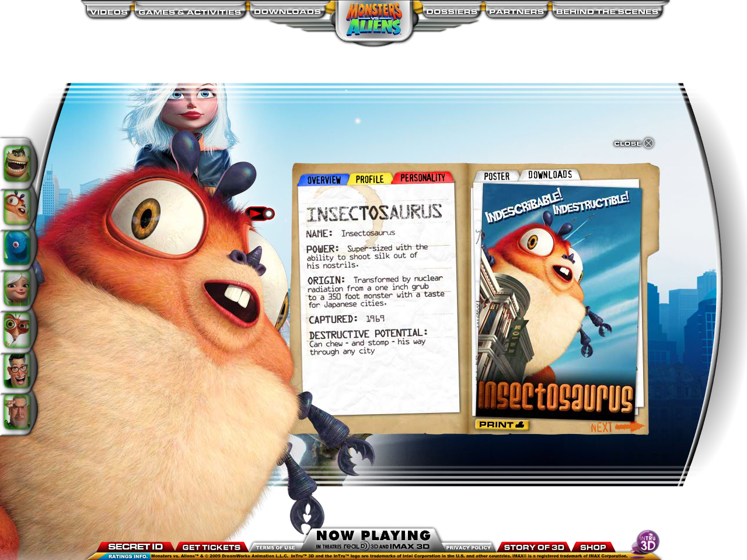Viewport: 747px width, 560px height.
Task: Select the Downloads folder tab
Action: [550, 174]
